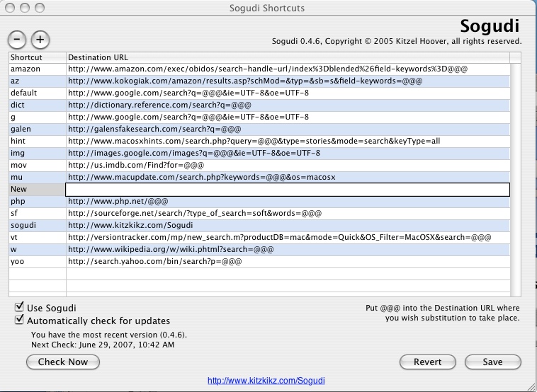Select the img shortcut cell
The width and height of the screenshot is (537, 392).
point(38,153)
